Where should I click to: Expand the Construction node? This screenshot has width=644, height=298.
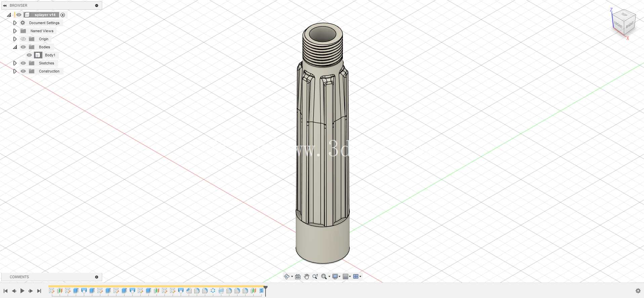tap(15, 71)
